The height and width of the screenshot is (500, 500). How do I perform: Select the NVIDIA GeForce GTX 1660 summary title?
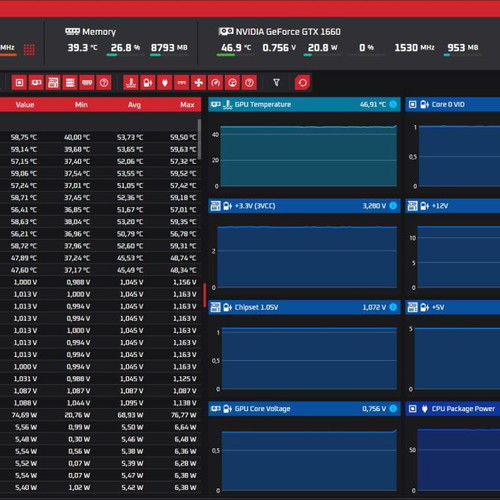click(288, 32)
